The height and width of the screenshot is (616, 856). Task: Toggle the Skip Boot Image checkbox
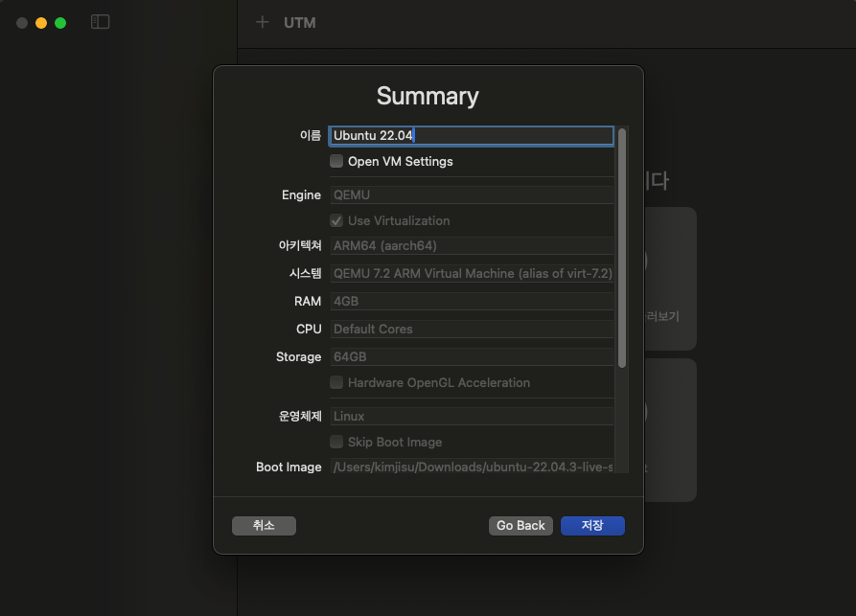(336, 442)
